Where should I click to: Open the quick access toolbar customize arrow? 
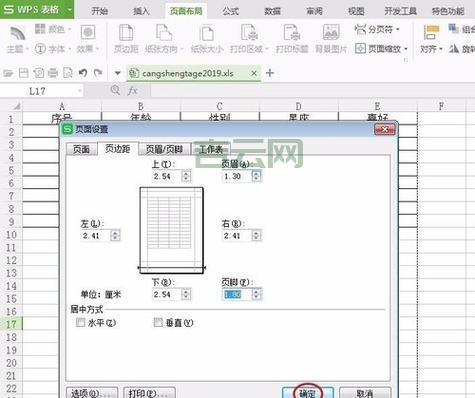[x=117, y=73]
